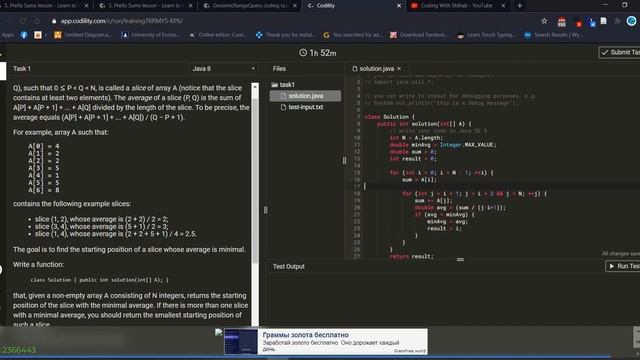
Task: Close the solution.java editor tab
Action: pyautogui.click(x=399, y=69)
